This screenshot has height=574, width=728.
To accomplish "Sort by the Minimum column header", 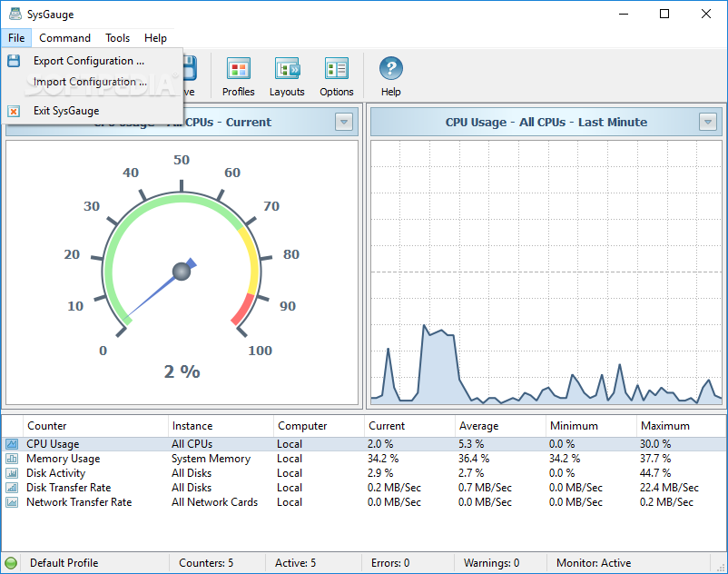I will 591,426.
